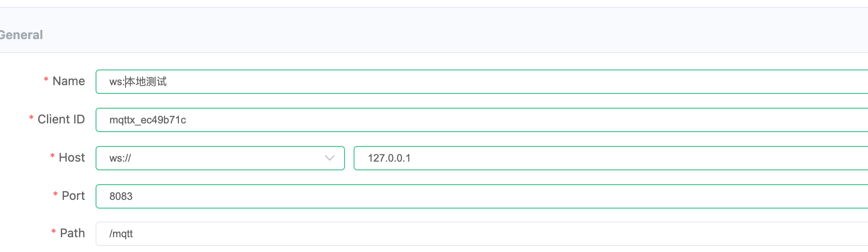Click the red asterisk beside Path
868x252 pixels.
click(53, 232)
